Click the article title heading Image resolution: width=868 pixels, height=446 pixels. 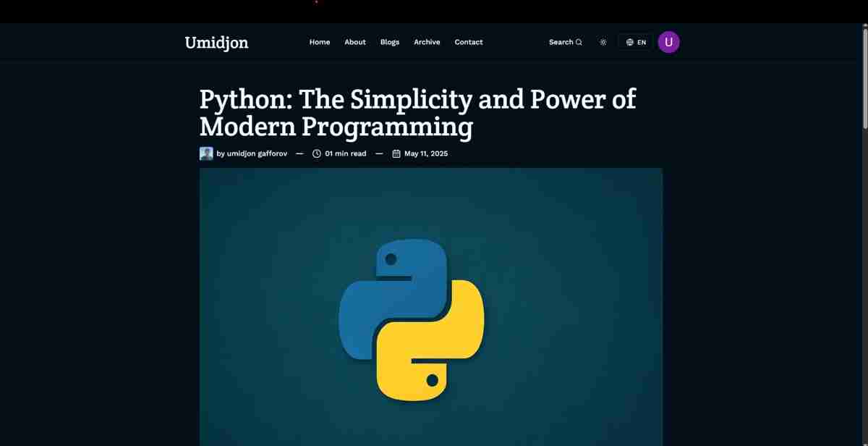point(417,112)
